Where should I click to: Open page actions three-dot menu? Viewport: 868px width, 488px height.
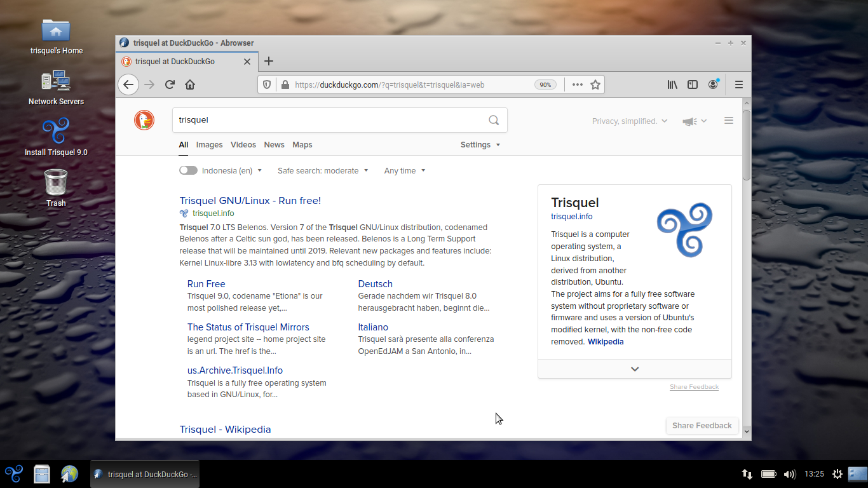577,85
